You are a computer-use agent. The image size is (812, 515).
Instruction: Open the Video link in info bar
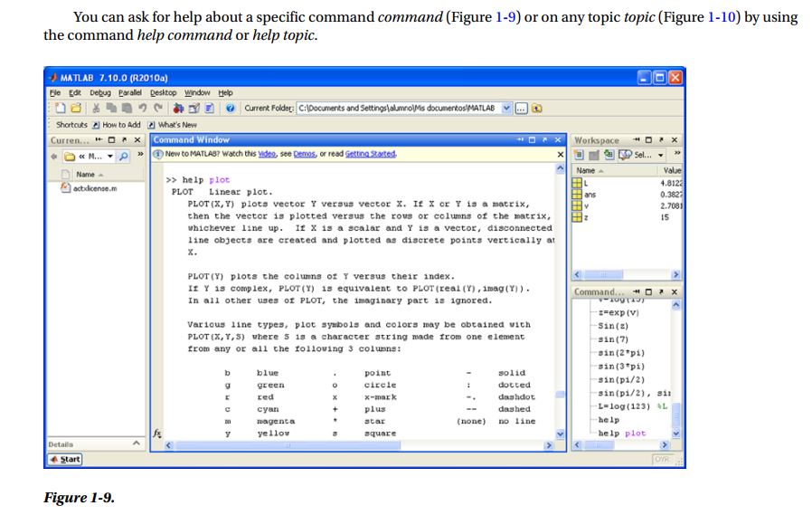coord(267,154)
